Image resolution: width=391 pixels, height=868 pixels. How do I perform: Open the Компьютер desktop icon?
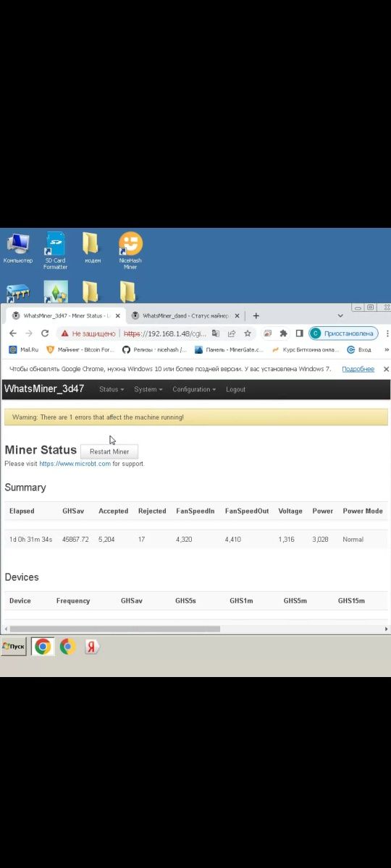click(17, 248)
